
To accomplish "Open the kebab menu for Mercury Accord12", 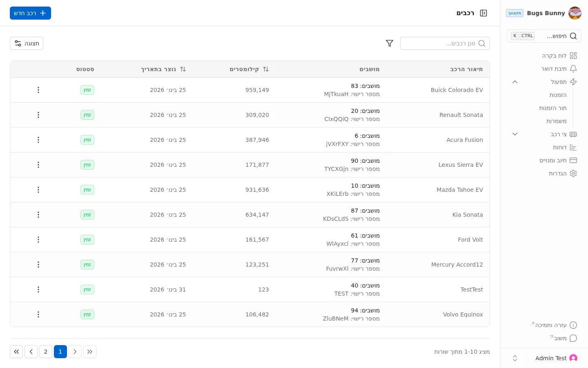I will 38,265.
